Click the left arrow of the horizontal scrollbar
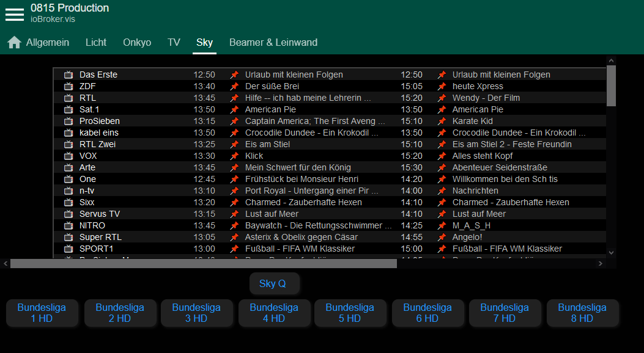Image resolution: width=644 pixels, height=353 pixels. pyautogui.click(x=6, y=263)
